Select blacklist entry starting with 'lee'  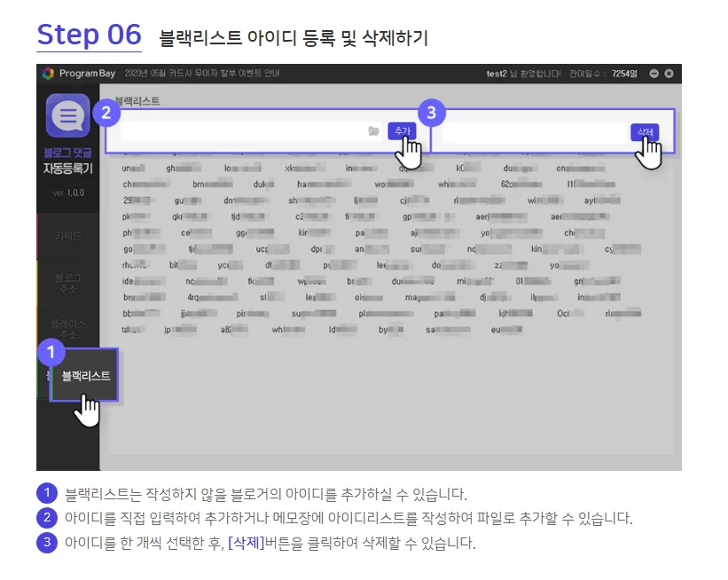click(x=393, y=265)
